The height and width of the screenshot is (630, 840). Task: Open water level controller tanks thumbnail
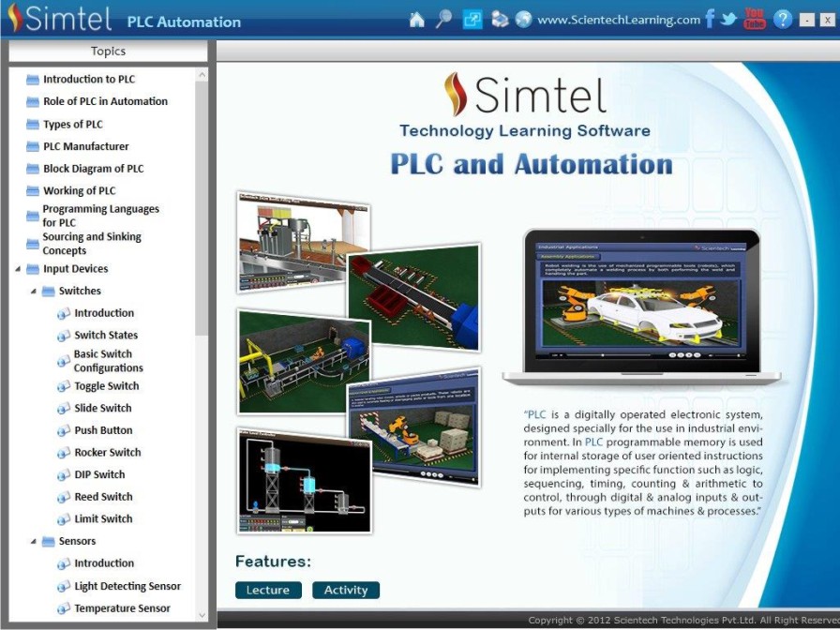click(305, 481)
